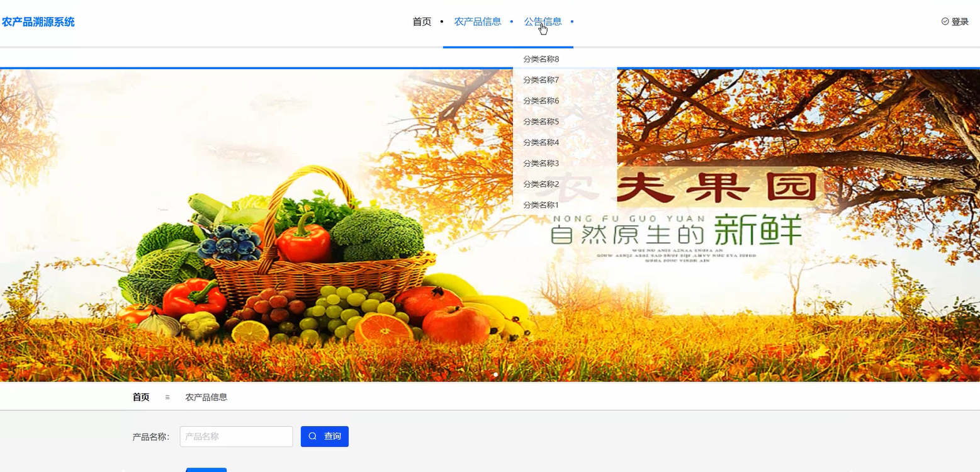Click the 产品名称 input field
The image size is (980, 472).
[235, 436]
